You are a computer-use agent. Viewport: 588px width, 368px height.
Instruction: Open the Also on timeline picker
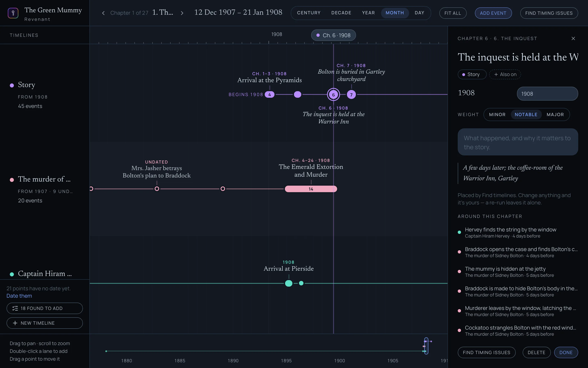coord(505,74)
